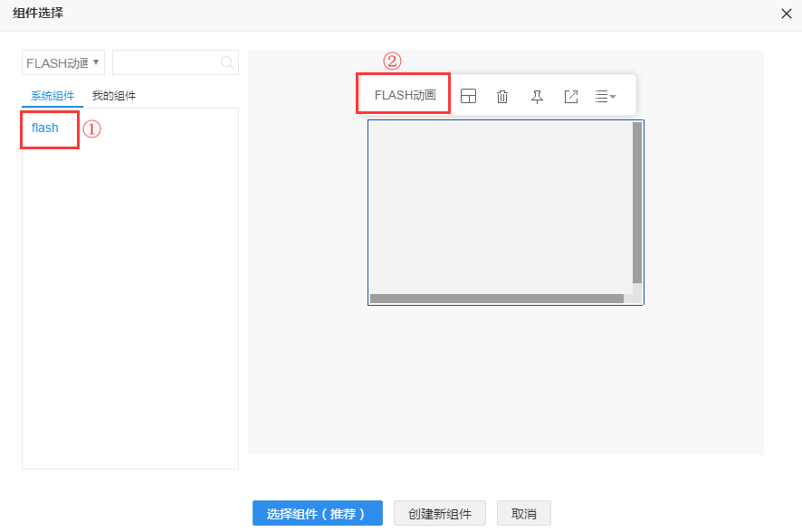The image size is (802, 532).
Task: Close the 组件选择 dialog
Action: [786, 14]
